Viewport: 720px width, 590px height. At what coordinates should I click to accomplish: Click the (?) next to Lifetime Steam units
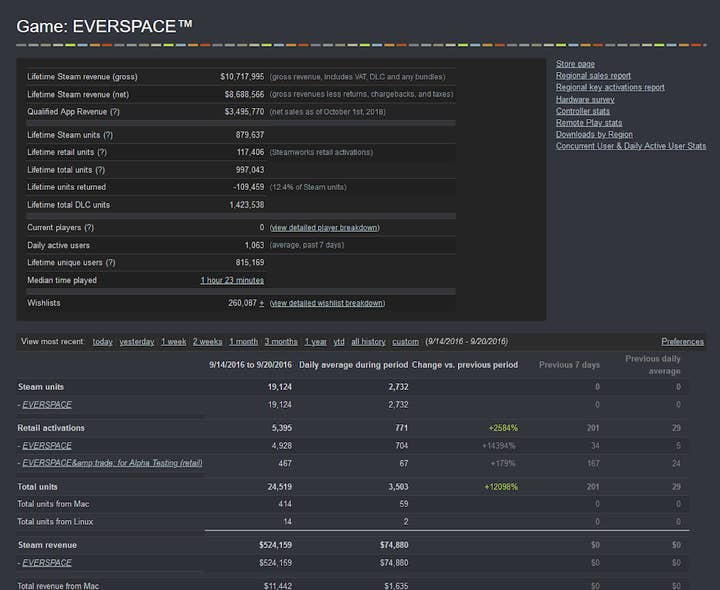[108, 135]
